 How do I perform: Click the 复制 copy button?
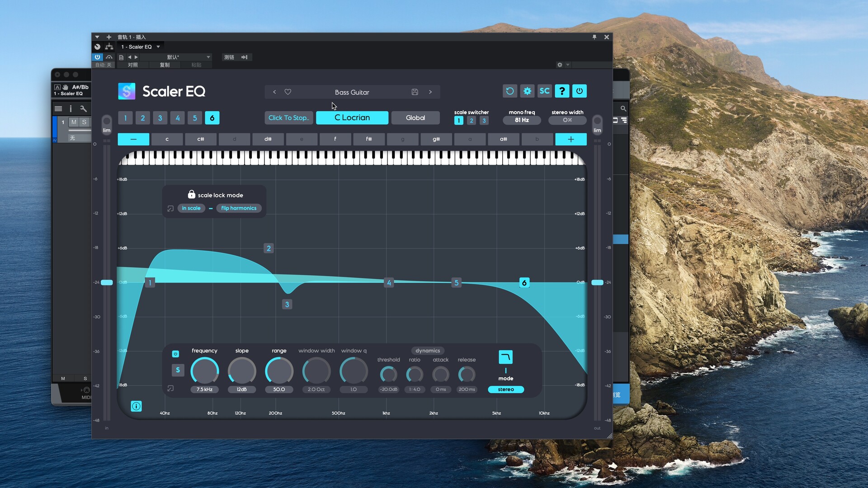point(165,65)
